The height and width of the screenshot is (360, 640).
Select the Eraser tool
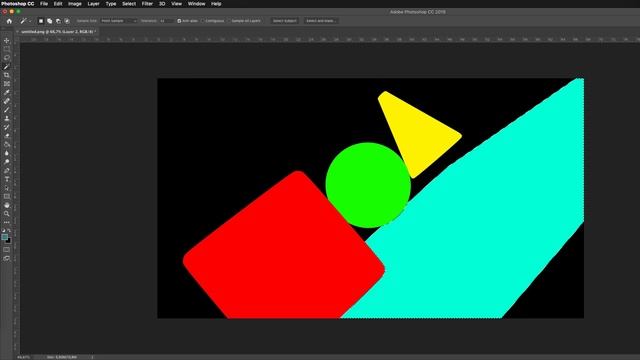click(7, 136)
